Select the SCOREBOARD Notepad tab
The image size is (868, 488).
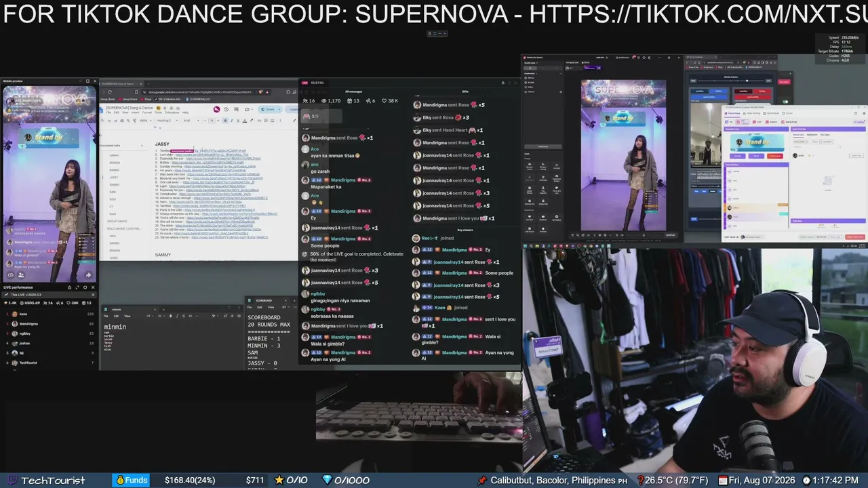click(x=264, y=300)
